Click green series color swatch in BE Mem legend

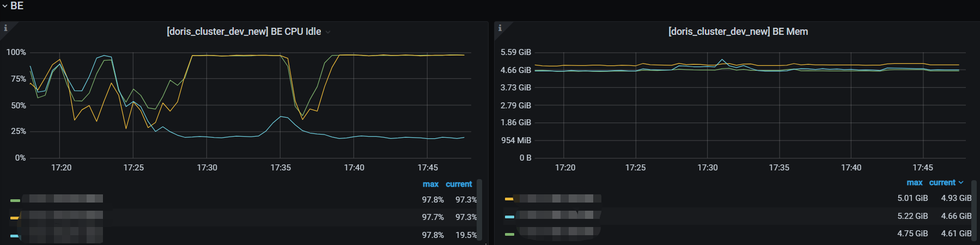[509, 234]
